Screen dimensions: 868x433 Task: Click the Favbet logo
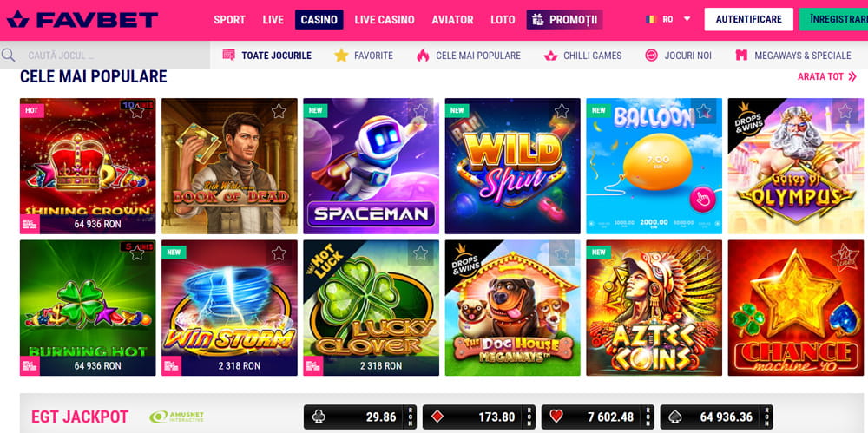tap(82, 20)
